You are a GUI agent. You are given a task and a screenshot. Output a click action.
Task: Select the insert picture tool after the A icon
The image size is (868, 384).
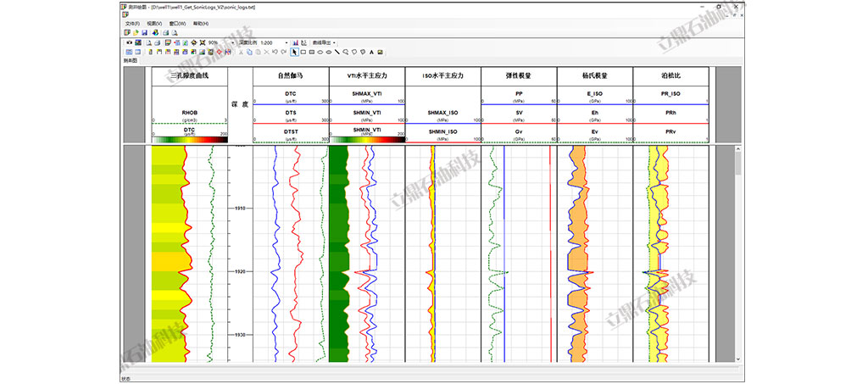pyautogui.click(x=380, y=52)
